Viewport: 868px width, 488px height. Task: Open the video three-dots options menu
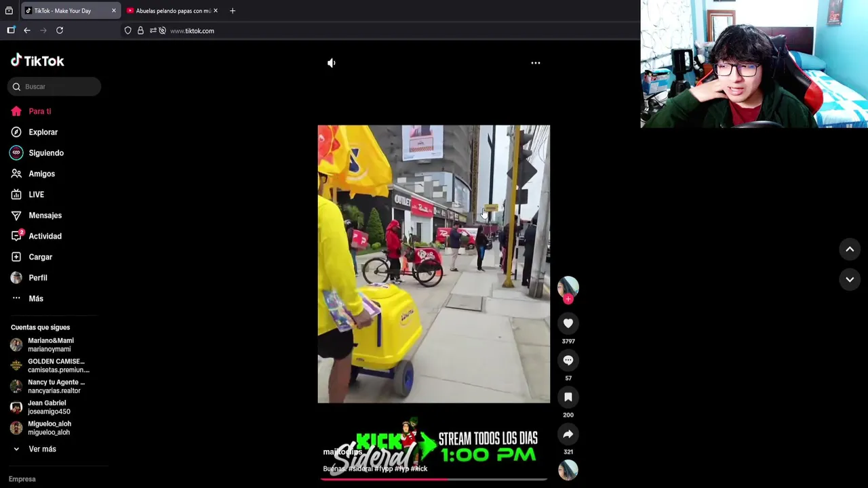click(536, 63)
